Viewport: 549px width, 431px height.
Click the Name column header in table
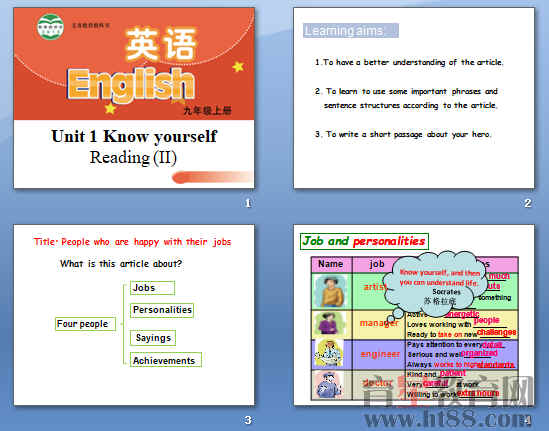tap(331, 264)
